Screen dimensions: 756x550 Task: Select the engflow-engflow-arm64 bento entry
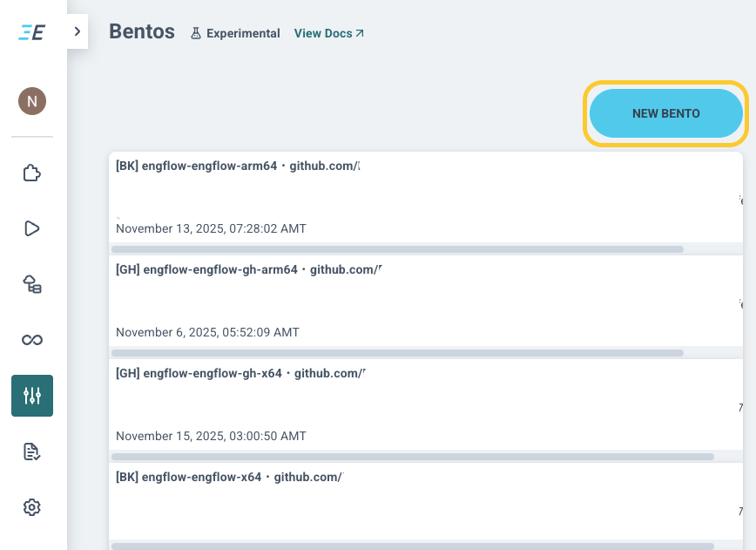(237, 166)
